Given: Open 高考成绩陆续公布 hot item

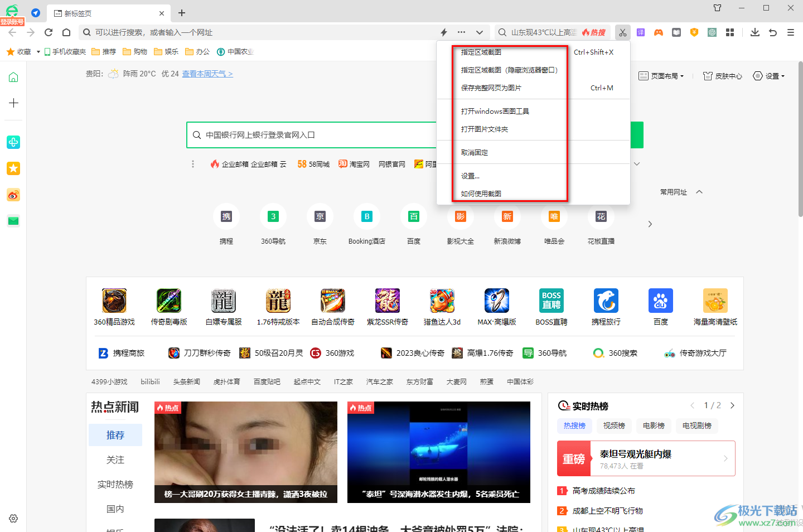Looking at the screenshot, I should [x=604, y=491].
